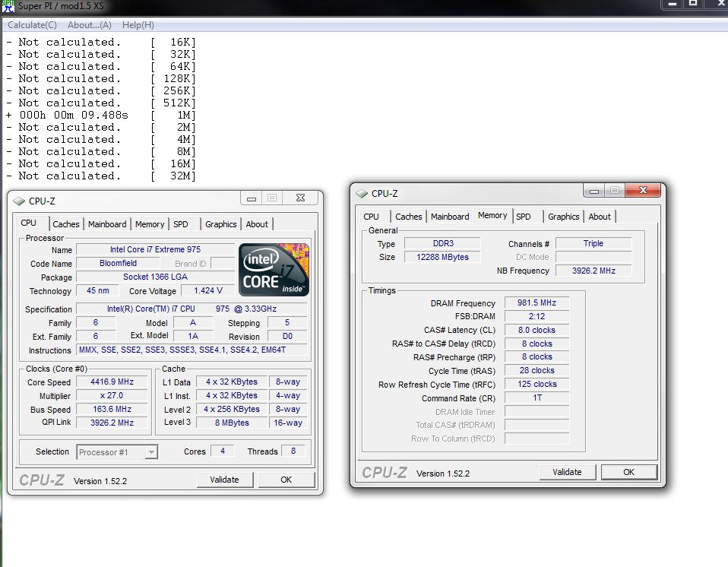
Task: Maximize the Super PI window
Action: (693, 4)
